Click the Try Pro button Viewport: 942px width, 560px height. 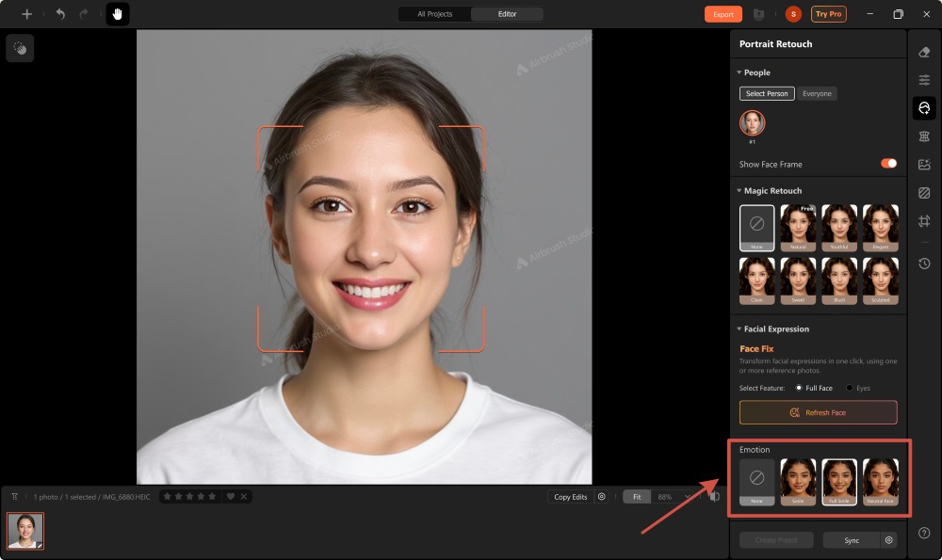click(828, 14)
